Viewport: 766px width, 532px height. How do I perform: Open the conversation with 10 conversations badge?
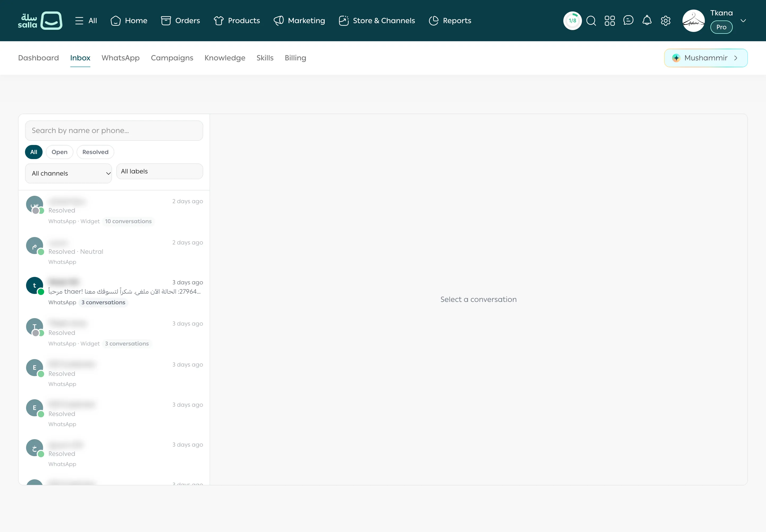(114, 211)
